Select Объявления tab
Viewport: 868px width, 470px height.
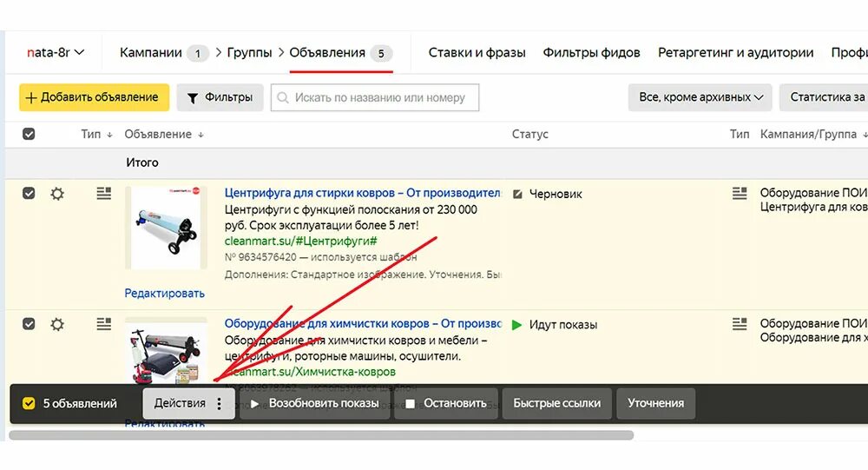point(327,53)
